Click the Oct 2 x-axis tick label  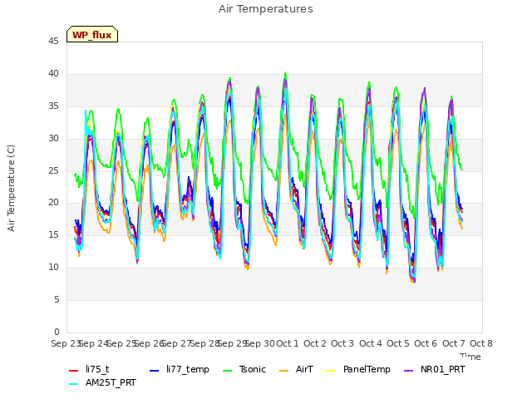pos(315,343)
